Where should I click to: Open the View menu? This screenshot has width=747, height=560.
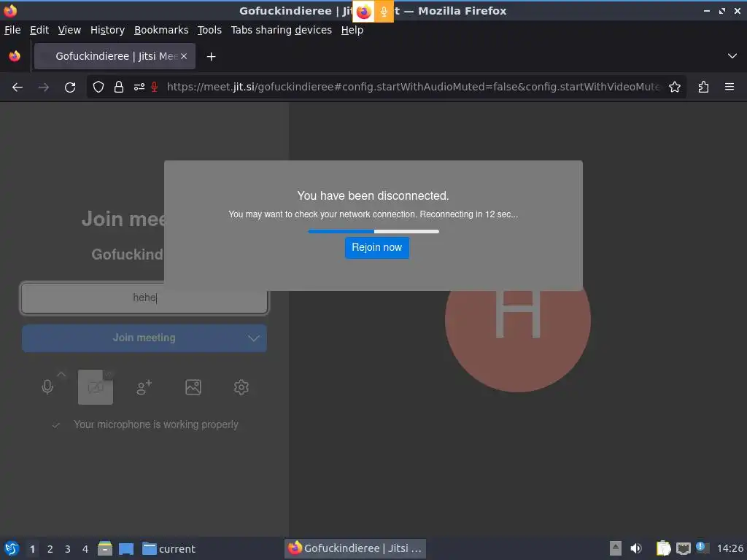69,30
